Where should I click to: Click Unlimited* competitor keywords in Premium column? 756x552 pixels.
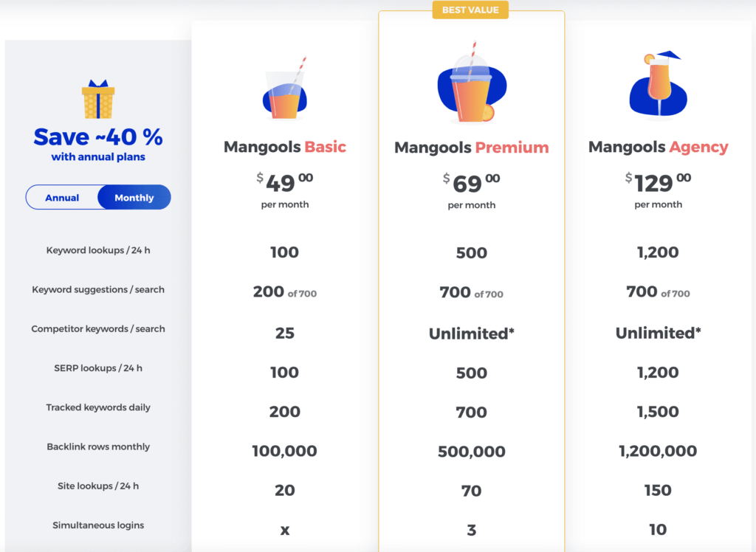(472, 334)
